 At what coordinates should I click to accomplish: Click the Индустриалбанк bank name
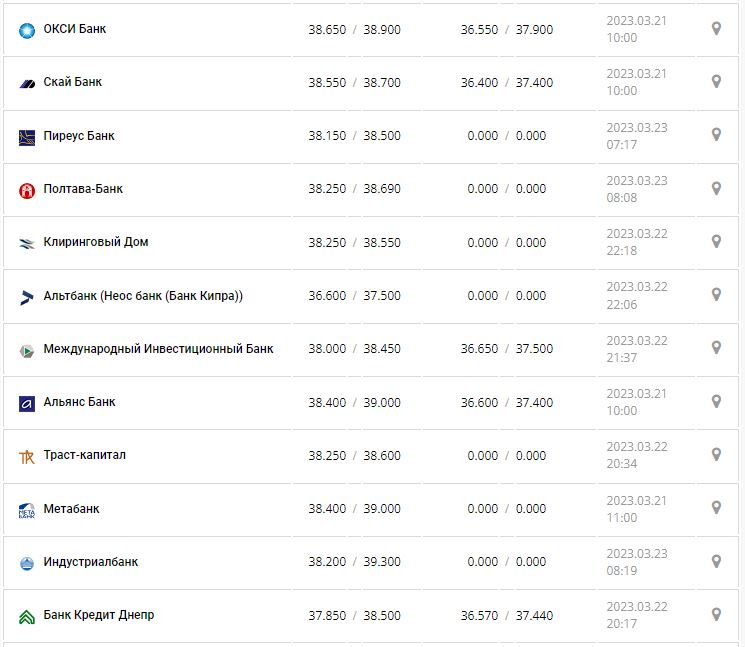(x=91, y=562)
